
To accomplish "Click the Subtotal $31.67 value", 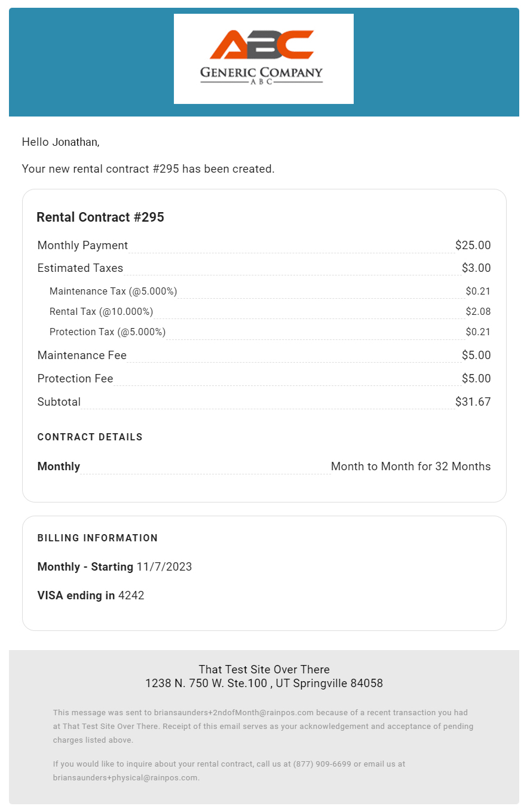I will point(473,402).
